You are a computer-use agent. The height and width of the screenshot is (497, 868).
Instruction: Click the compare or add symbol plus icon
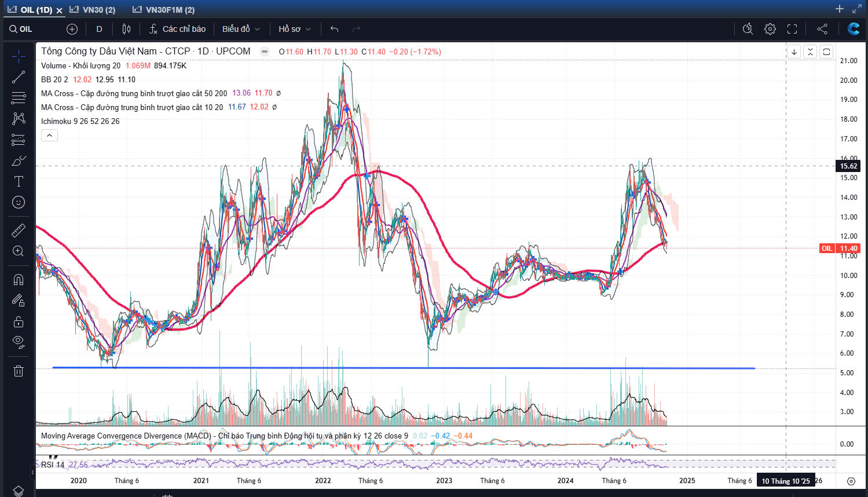72,29
